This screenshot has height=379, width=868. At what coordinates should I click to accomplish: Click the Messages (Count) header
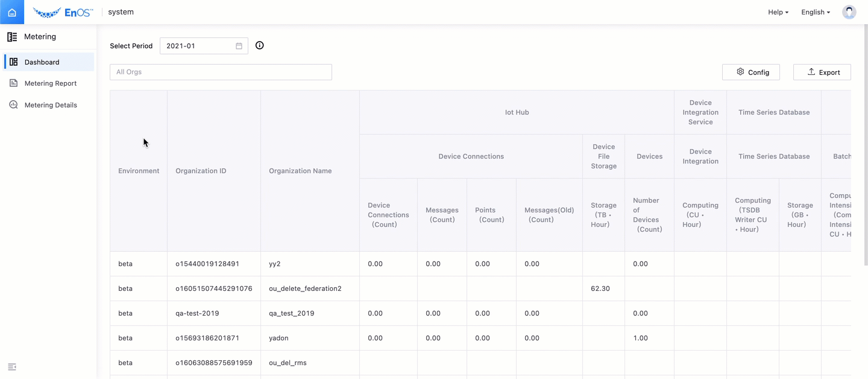tap(442, 215)
